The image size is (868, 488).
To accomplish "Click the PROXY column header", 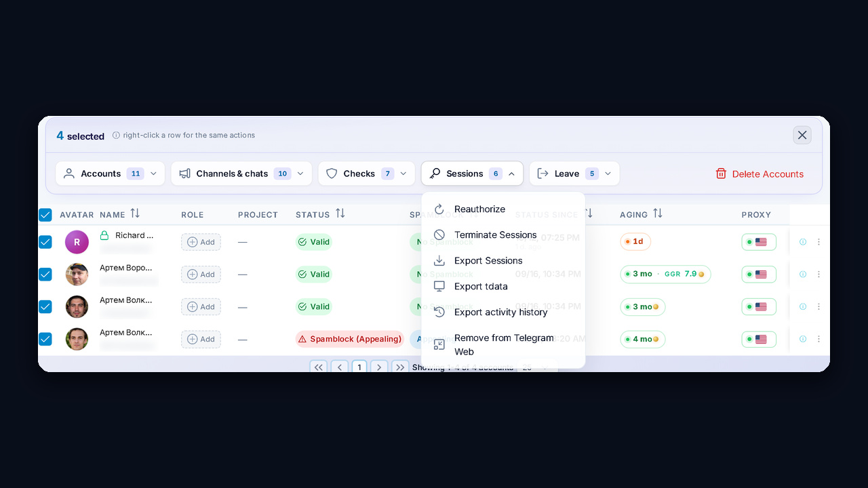I will click(756, 215).
